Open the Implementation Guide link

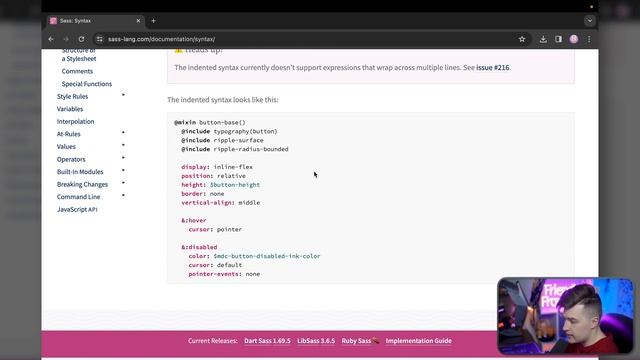418,341
